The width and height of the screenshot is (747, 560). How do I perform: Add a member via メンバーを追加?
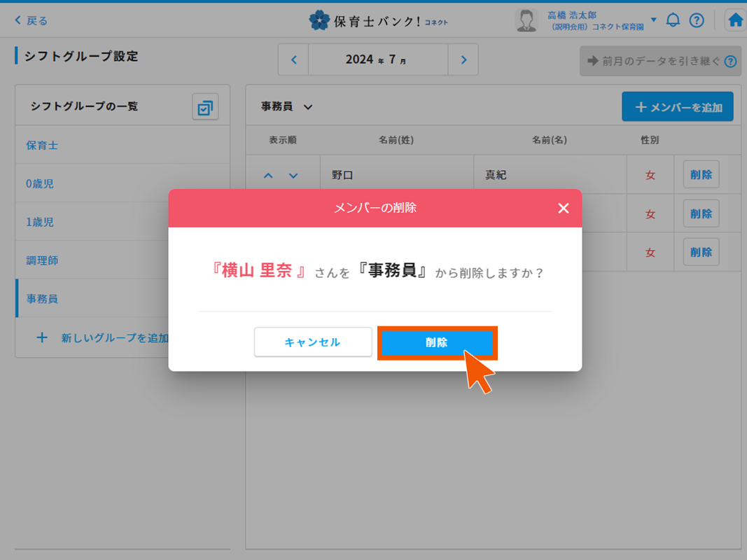point(677,106)
